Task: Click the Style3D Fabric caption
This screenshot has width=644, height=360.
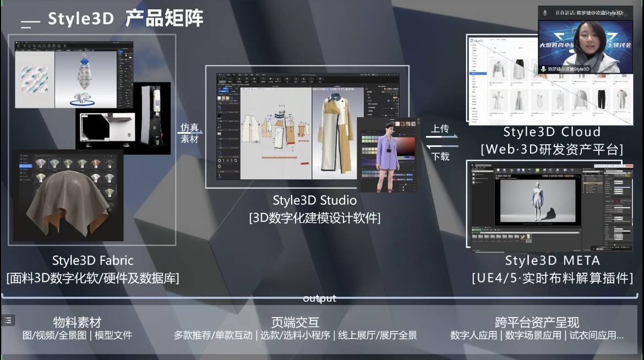Action: (93, 260)
